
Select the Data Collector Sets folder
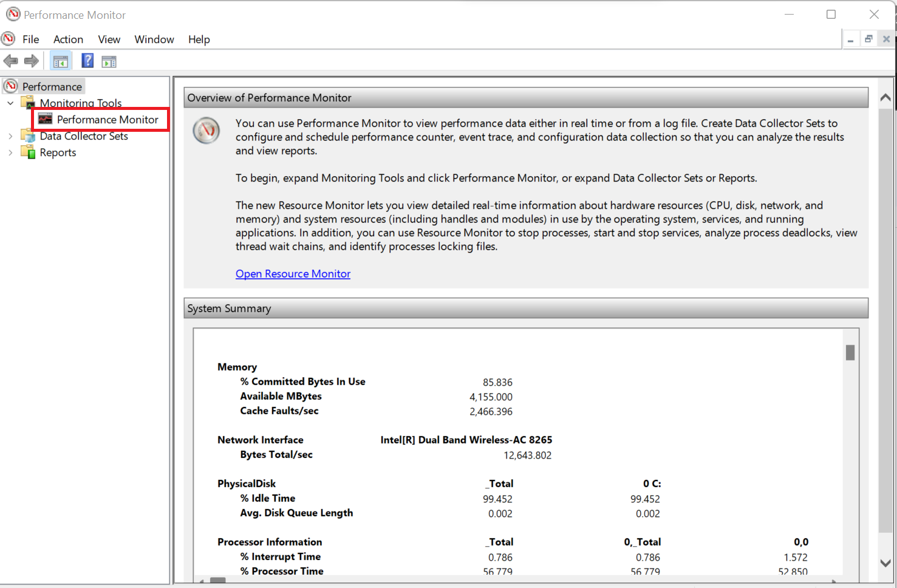(x=84, y=136)
